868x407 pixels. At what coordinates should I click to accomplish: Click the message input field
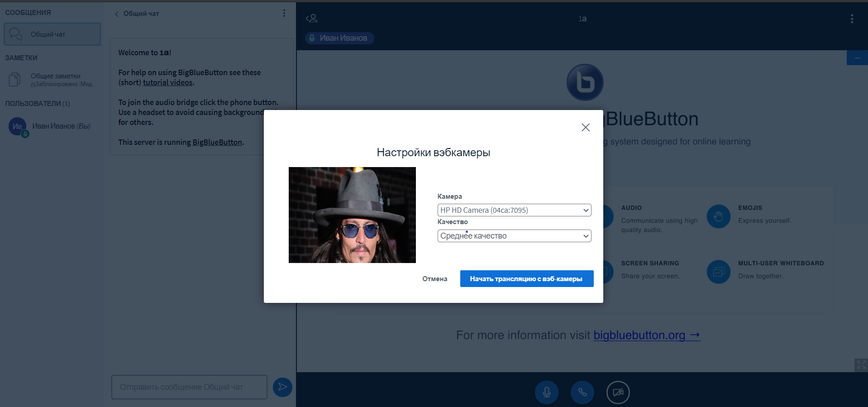point(189,387)
